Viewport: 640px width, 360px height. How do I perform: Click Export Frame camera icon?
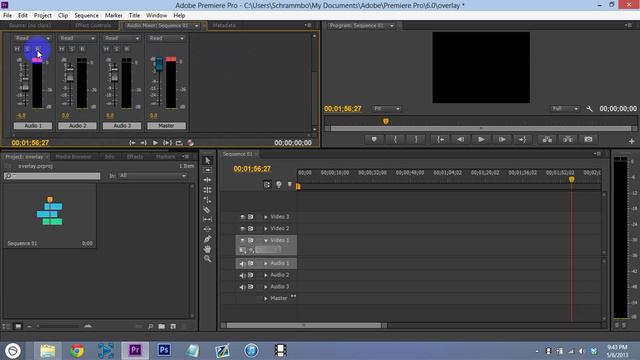(588, 140)
